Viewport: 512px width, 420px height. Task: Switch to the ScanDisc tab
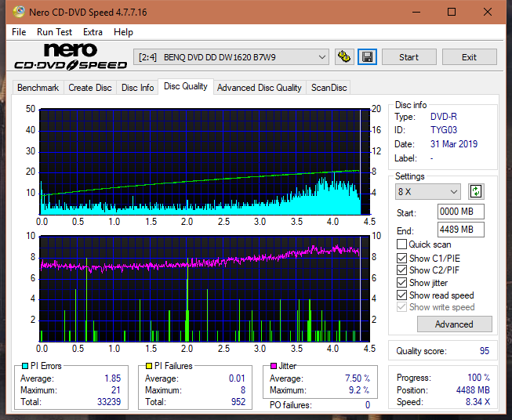[x=329, y=88]
